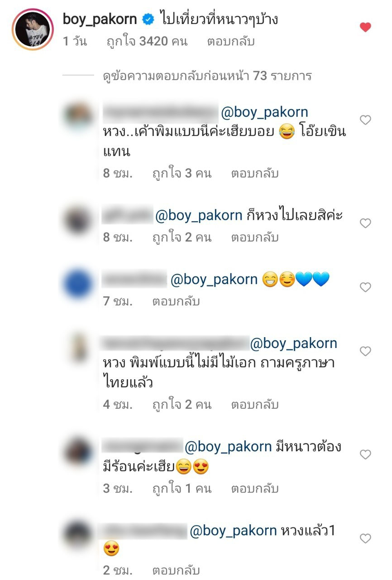The width and height of the screenshot is (392, 580).
Task: Like the comment about ถามครูภาษาไทยแล้ว
Action: tap(365, 351)
